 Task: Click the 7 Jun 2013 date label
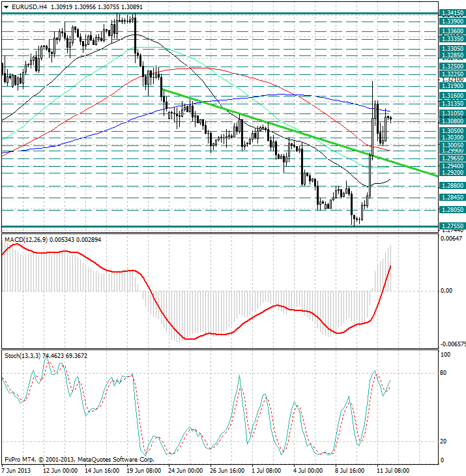(16, 471)
